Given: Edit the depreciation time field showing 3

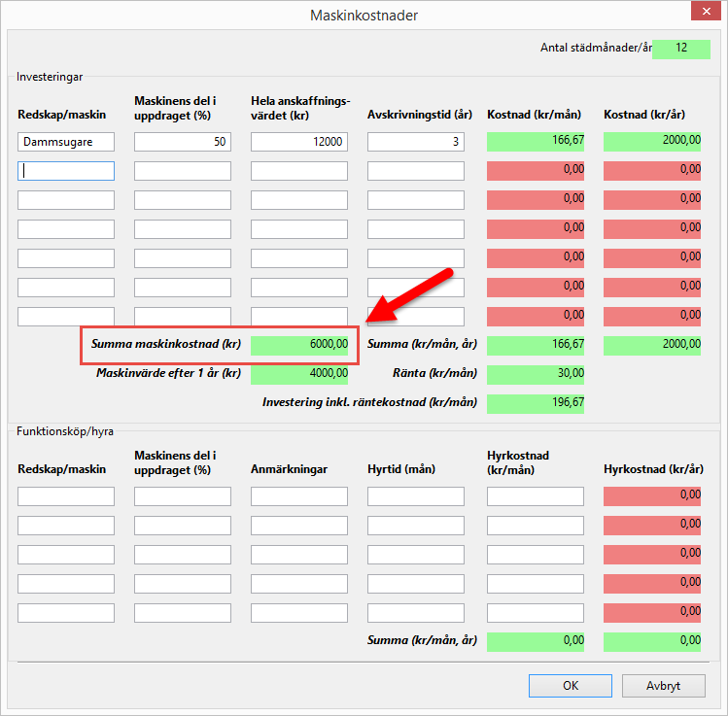Looking at the screenshot, I should pos(416,142).
